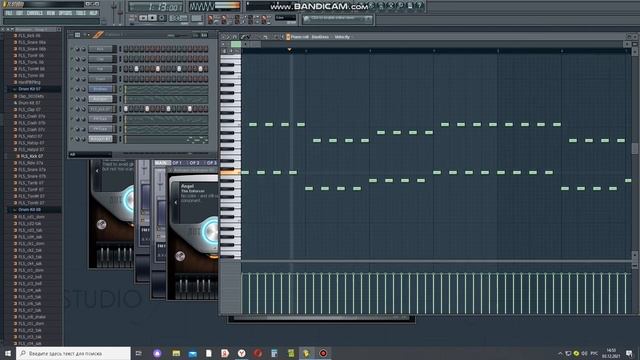Open the OPTIONS menu
This screenshot has height=360, width=640.
[65, 13]
